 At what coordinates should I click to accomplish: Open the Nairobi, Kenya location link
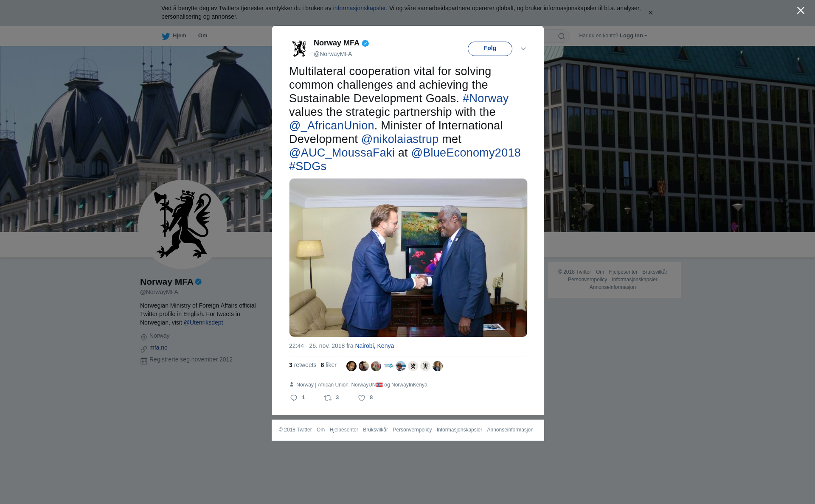tap(374, 346)
